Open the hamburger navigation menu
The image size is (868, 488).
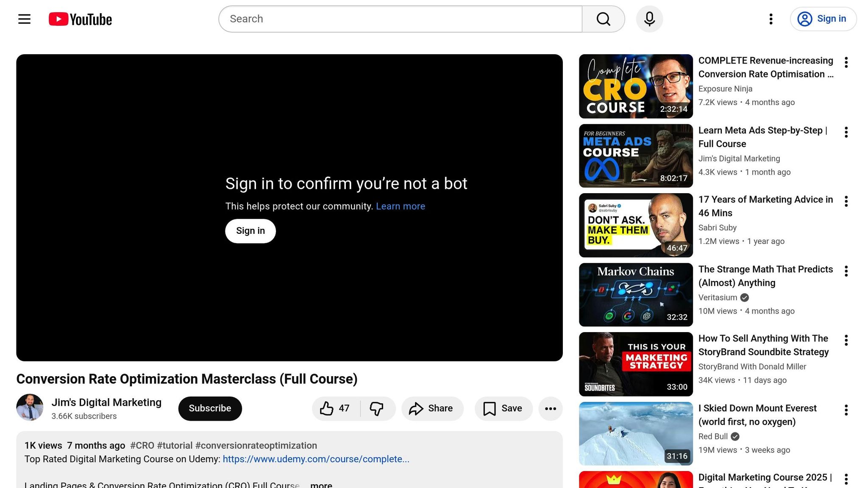tap(24, 19)
